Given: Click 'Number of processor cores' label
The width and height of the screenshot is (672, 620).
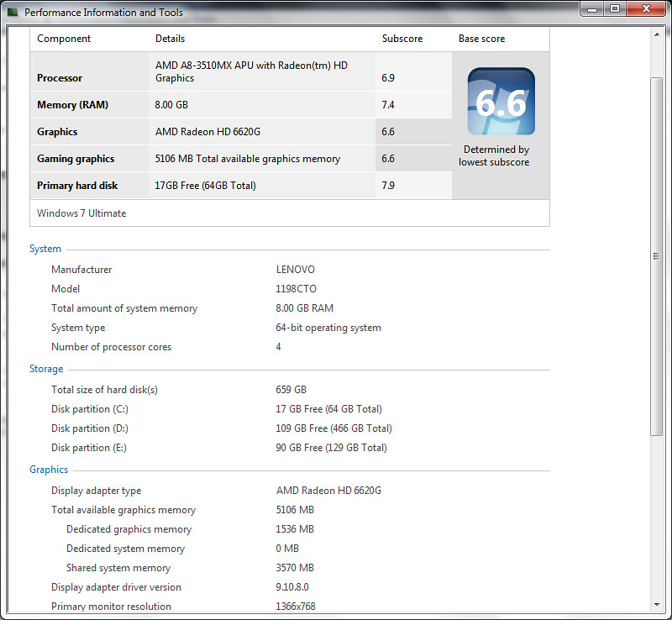Looking at the screenshot, I should click(111, 347).
